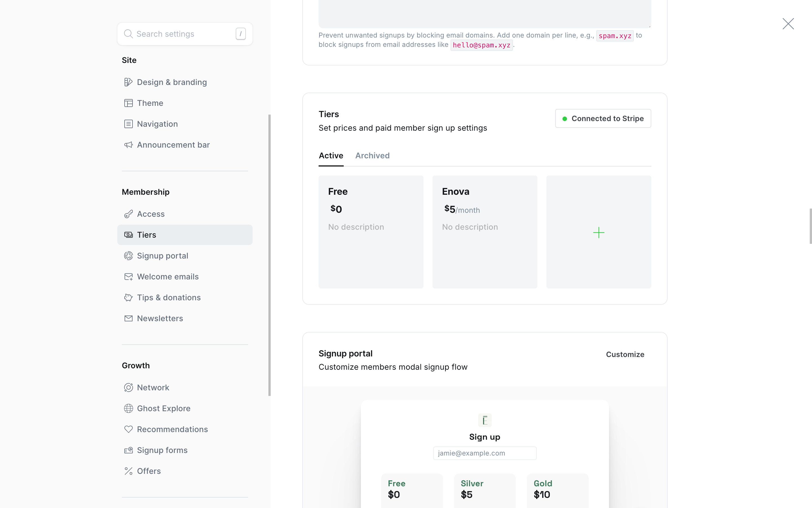
Task: Click the Newsletters envelope icon
Action: (x=128, y=318)
